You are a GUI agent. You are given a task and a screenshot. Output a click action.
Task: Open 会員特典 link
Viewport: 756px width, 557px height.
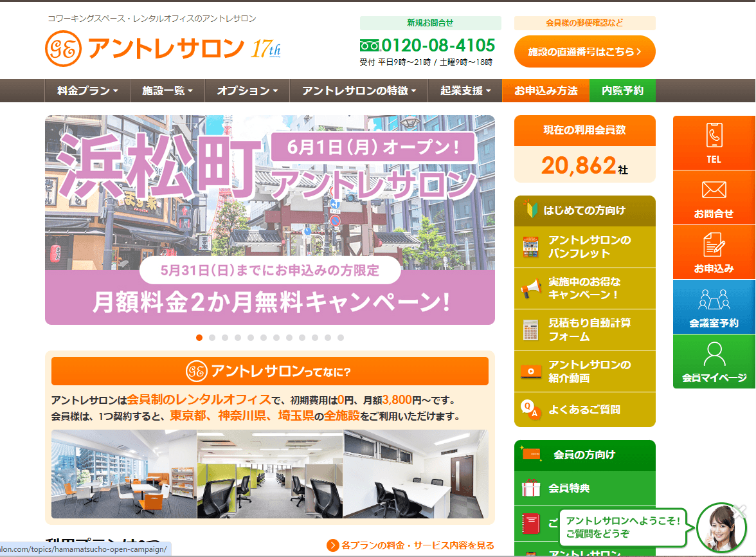point(585,488)
